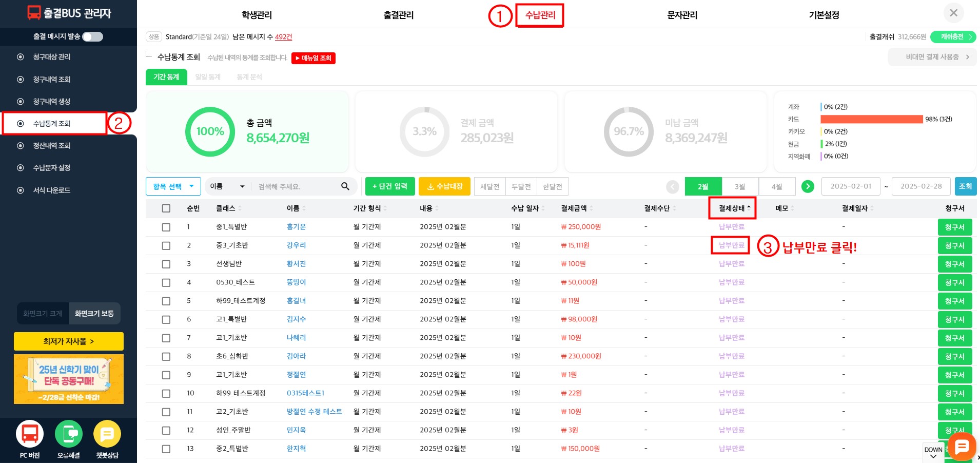Open the PC 버전 bus icon
The width and height of the screenshot is (980, 463).
[30, 434]
